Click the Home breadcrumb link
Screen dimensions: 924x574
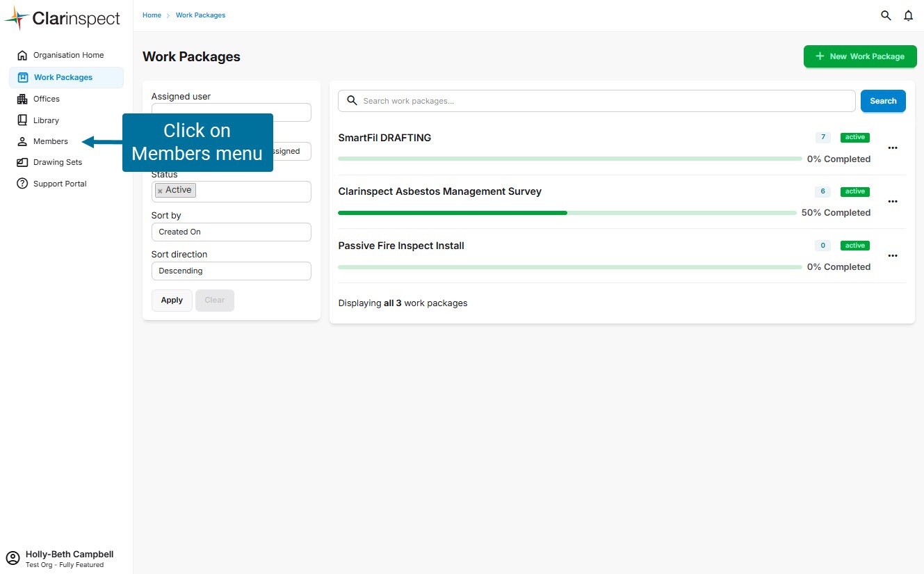(152, 15)
